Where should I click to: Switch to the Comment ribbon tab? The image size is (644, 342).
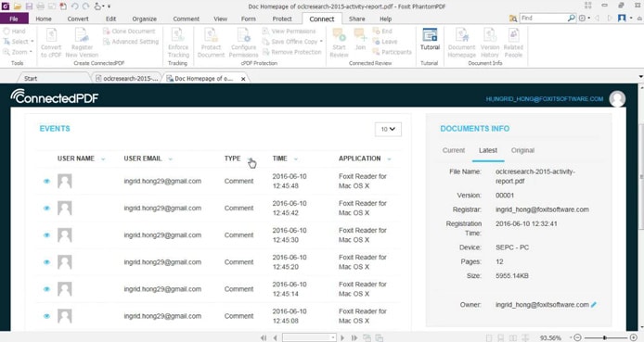[x=186, y=19]
